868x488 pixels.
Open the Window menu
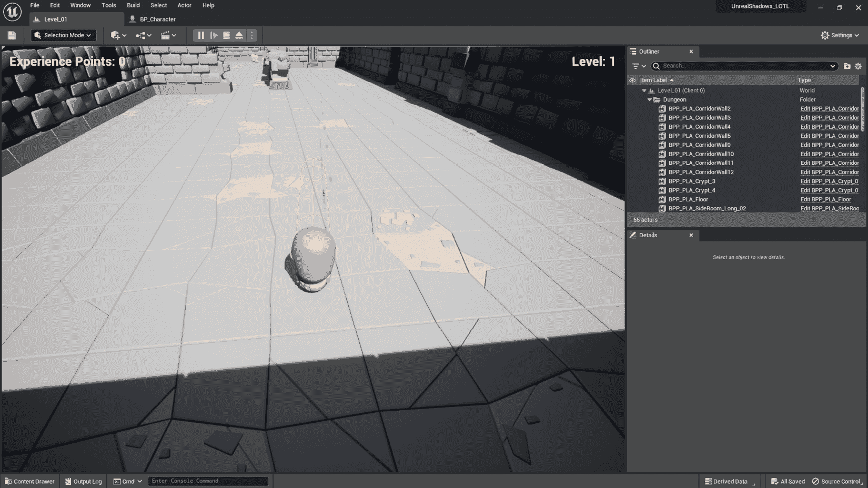coord(80,5)
